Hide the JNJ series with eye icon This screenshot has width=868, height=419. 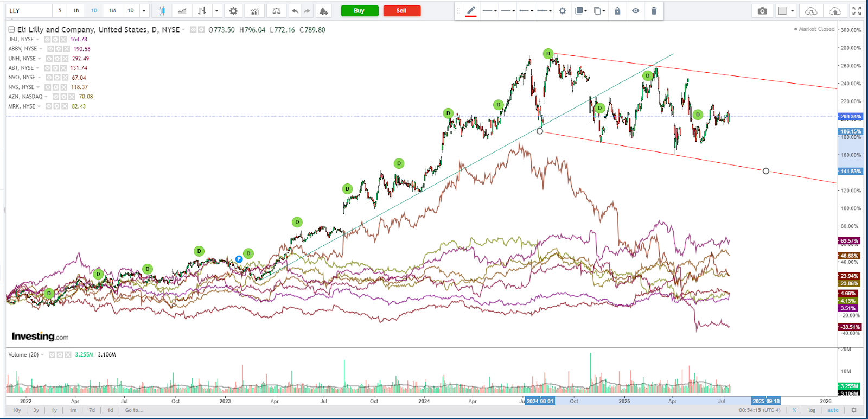[x=47, y=40]
